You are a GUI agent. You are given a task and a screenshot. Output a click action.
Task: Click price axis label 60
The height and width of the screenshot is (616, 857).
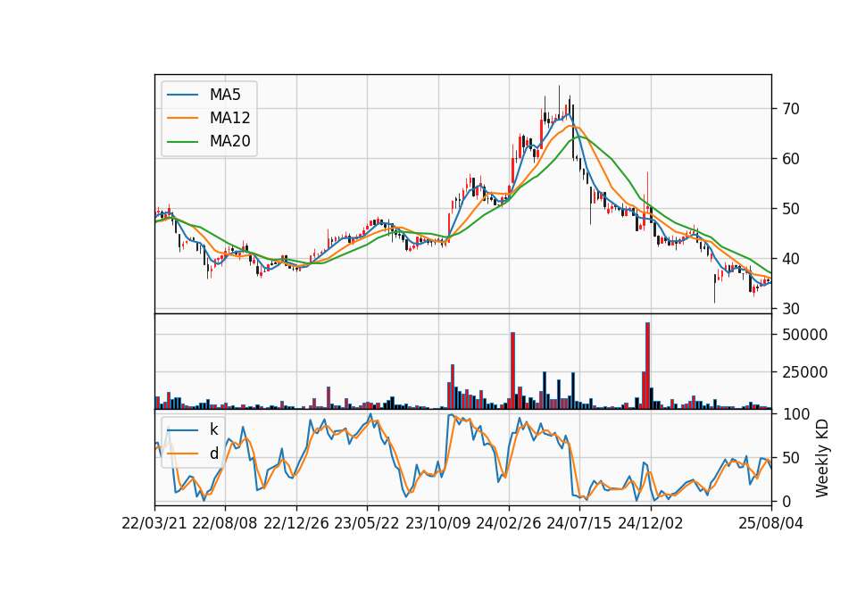tap(790, 159)
